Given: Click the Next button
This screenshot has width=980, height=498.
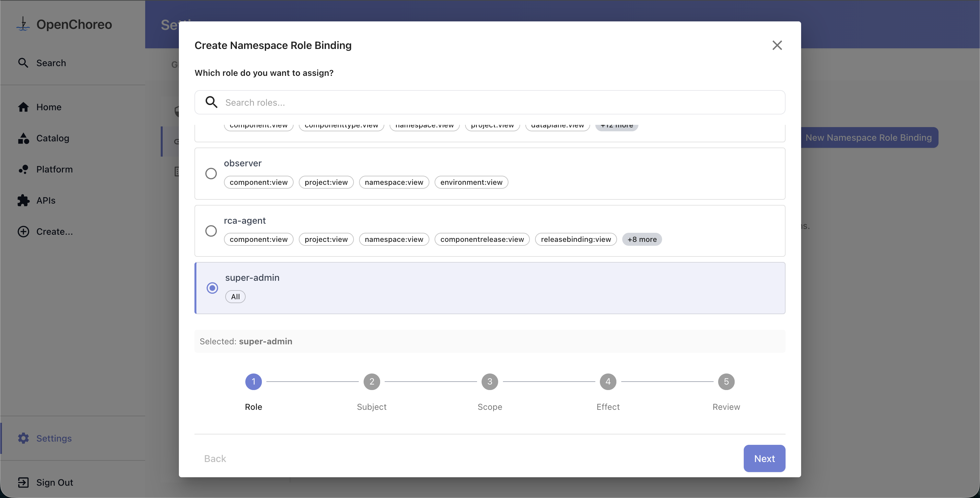Looking at the screenshot, I should click(764, 458).
